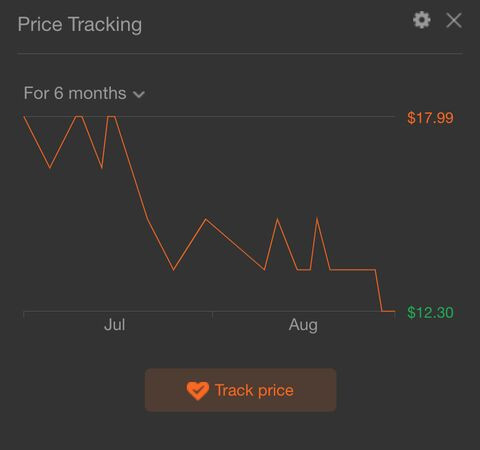
Task: Click the Price Tracking title
Action: pos(80,25)
